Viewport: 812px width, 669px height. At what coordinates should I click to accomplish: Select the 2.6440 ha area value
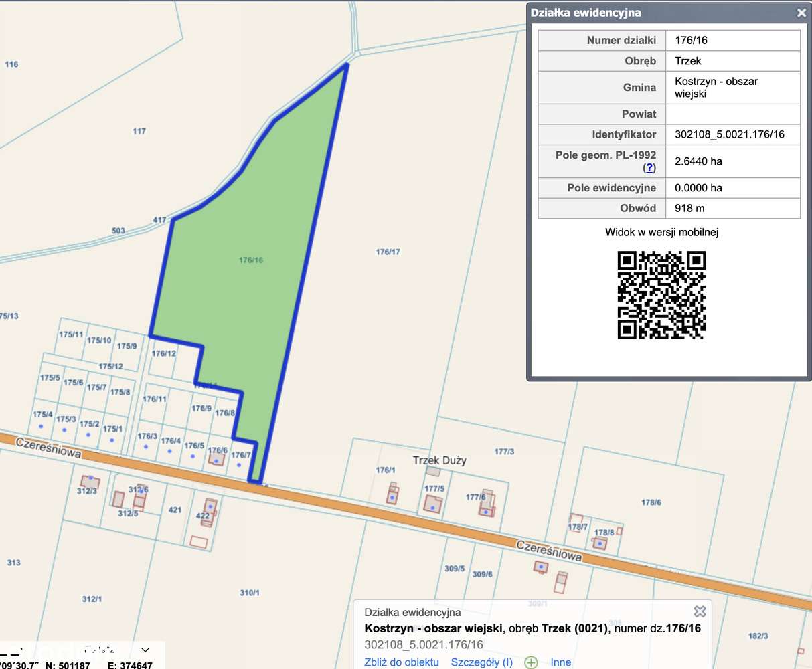click(x=698, y=161)
